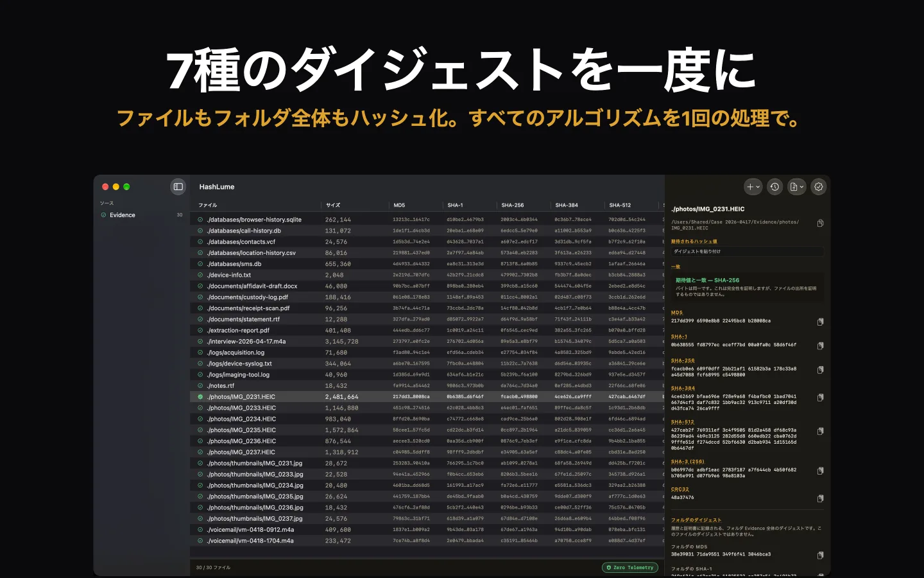Viewport: 924px width, 578px height.
Task: Click the Zero Telemetry badge
Action: click(630, 568)
